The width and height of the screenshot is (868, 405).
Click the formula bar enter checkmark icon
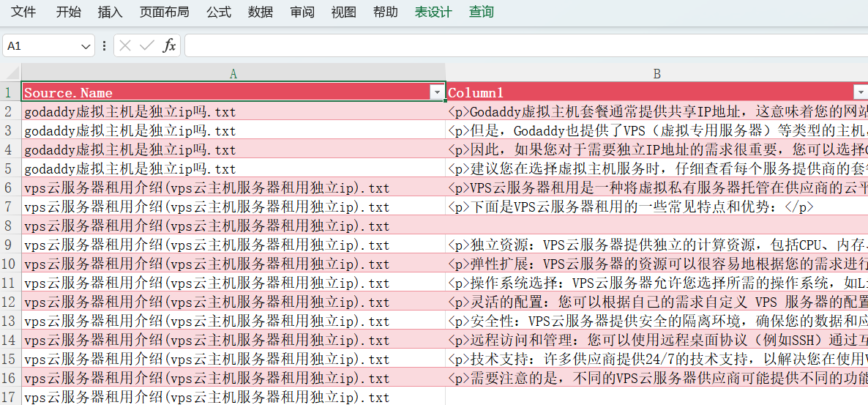pos(147,45)
